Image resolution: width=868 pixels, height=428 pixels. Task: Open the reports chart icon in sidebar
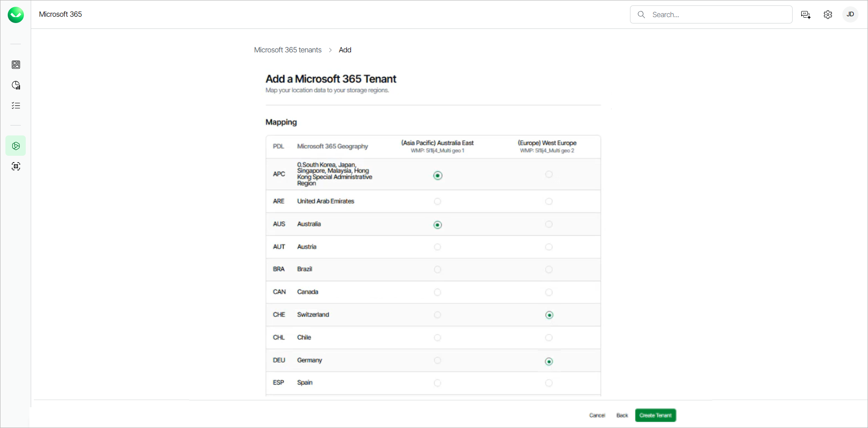[x=16, y=85]
